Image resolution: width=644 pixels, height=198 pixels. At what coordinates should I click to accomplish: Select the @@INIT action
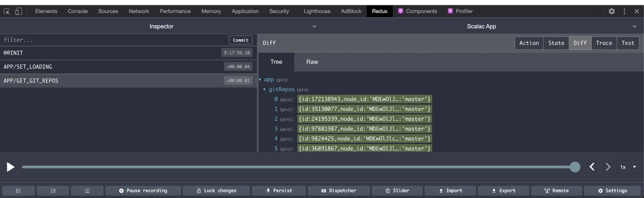[x=129, y=53]
